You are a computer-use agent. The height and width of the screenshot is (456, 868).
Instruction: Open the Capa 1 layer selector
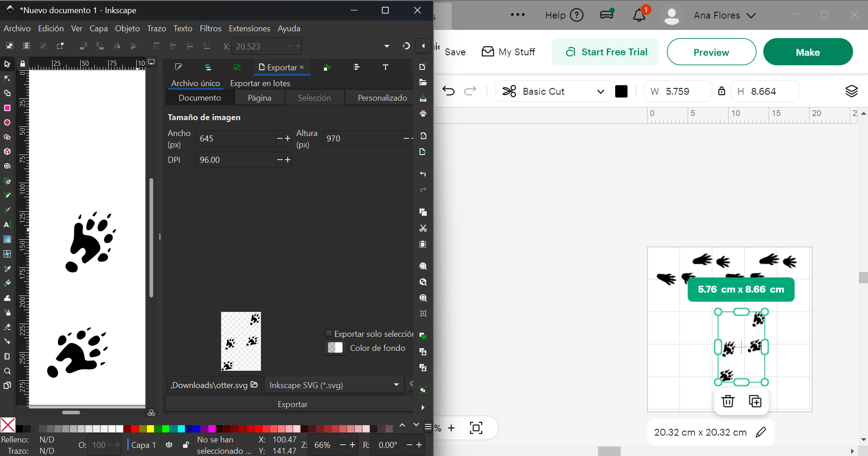pos(143,445)
